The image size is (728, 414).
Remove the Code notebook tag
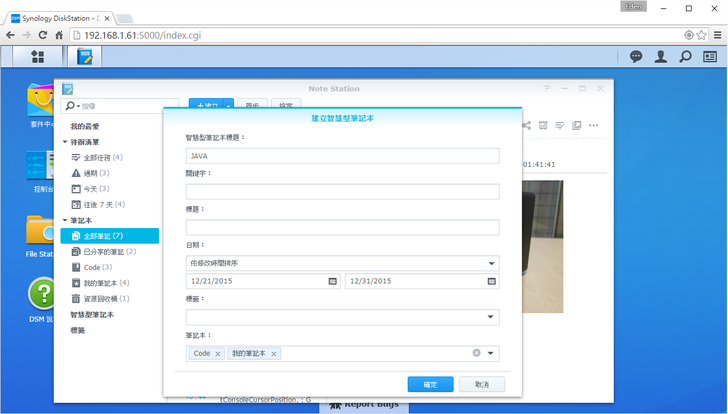click(x=218, y=354)
